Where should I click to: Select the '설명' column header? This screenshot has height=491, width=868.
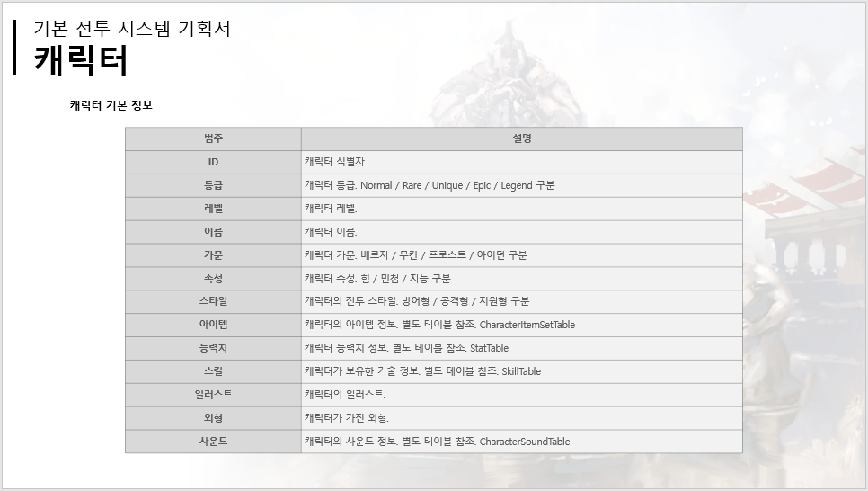[521, 138]
